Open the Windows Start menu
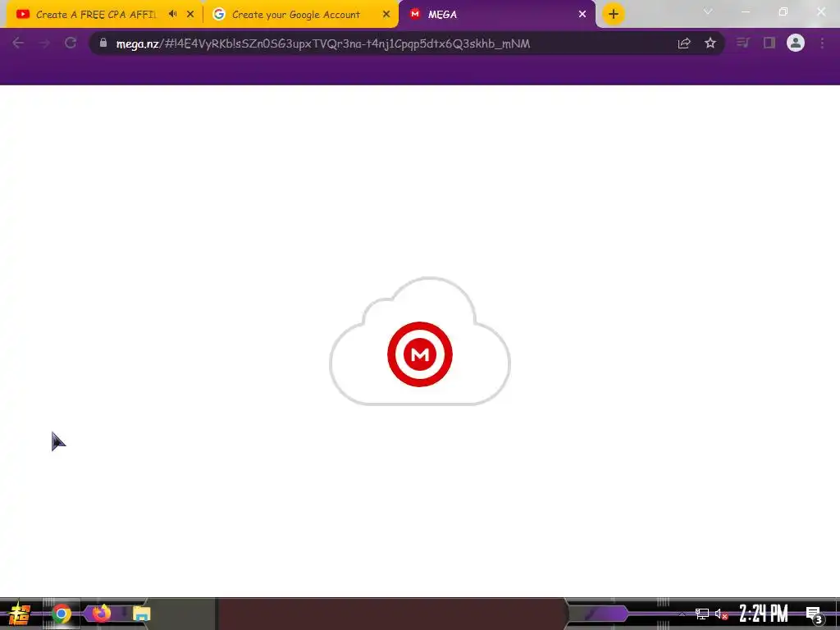840x630 pixels. coord(19,614)
